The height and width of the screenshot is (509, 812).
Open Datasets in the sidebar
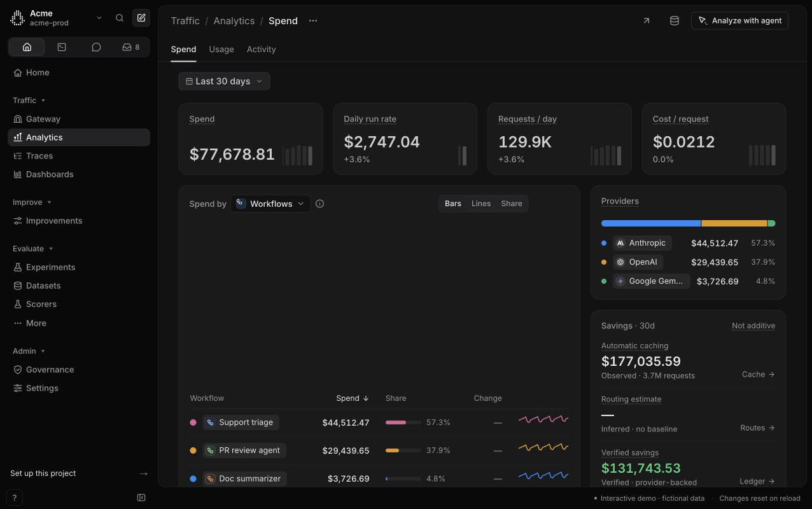tap(79, 286)
